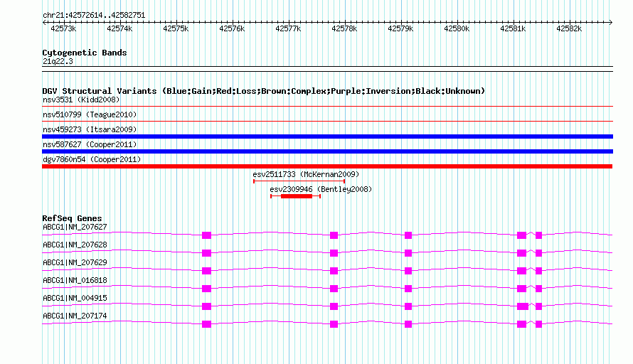Click the dgv7860n54 (Cooper2011) variant label

click(x=92, y=159)
